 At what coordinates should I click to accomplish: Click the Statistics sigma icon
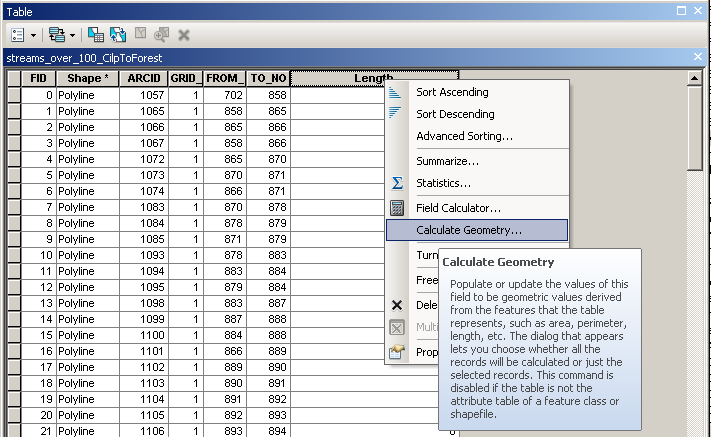pyautogui.click(x=396, y=183)
